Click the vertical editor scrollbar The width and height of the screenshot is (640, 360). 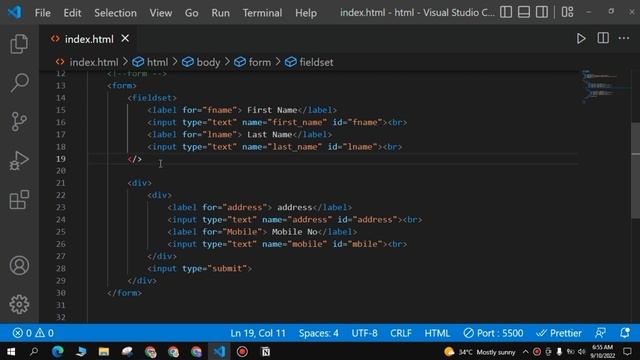(x=636, y=171)
